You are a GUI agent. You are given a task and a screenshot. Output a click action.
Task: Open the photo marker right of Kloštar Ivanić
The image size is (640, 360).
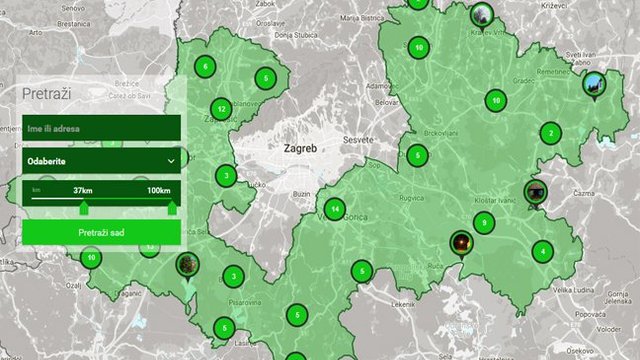pyautogui.click(x=536, y=193)
